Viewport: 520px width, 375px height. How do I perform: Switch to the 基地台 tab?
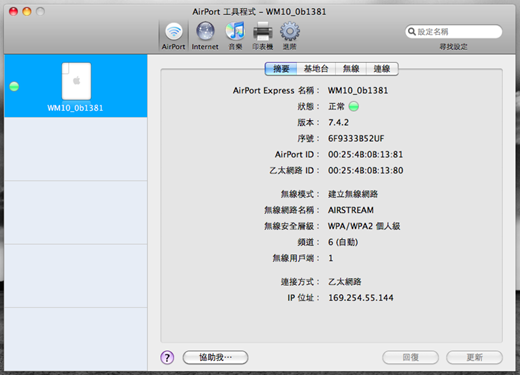tap(316, 69)
